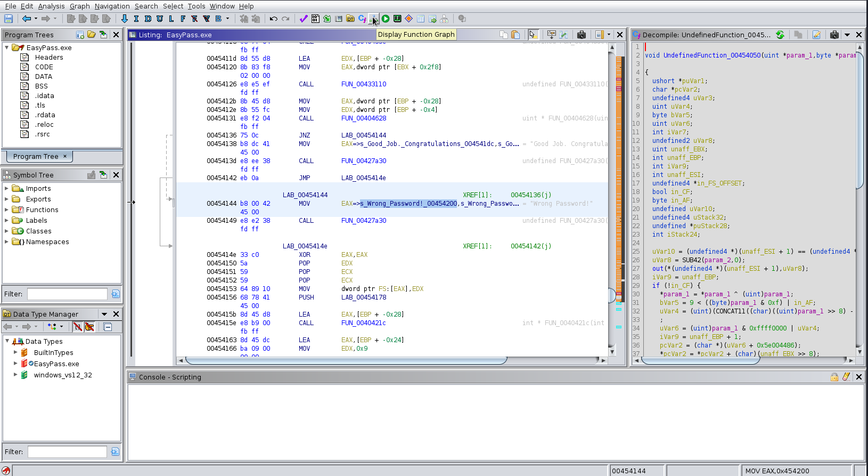The image size is (868, 476).
Task: Click the Display Function Graph icon
Action: coord(374,19)
